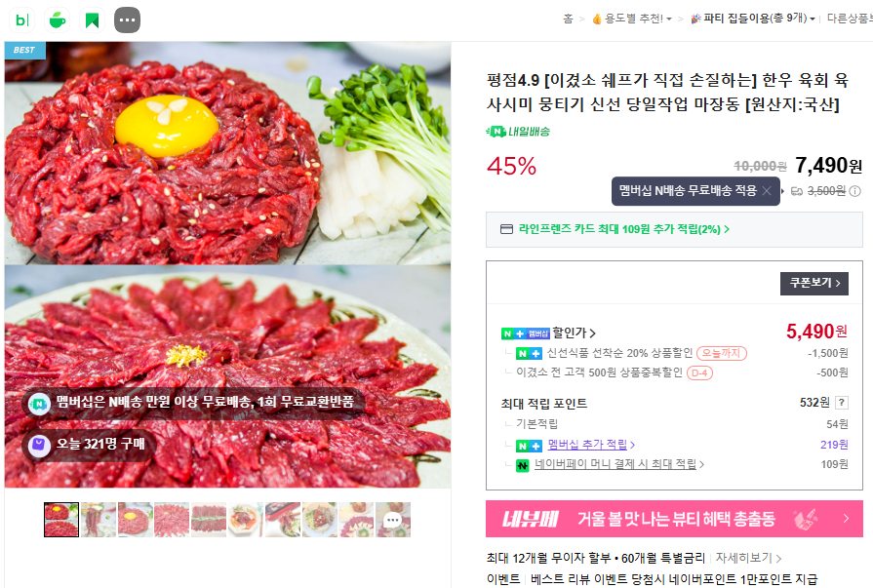Open 네이버페이 머니 결제 시 최대 적립 link
The width and height of the screenshot is (873, 588).
619,464
